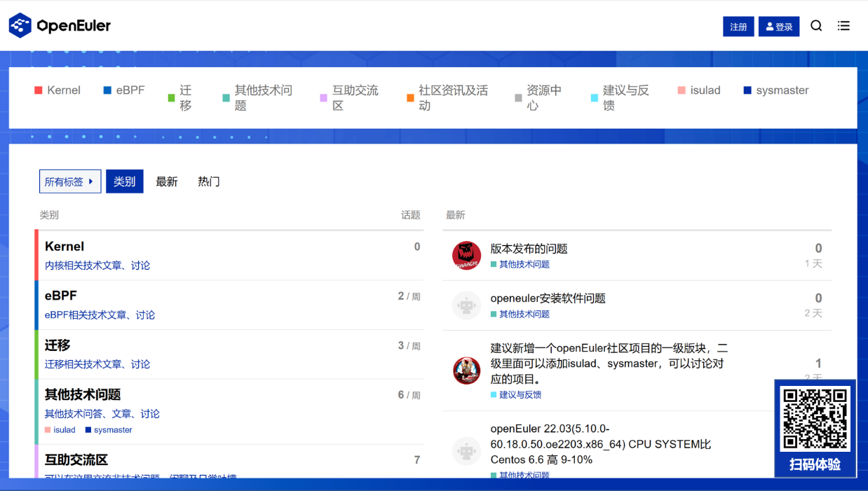This screenshot has width=868, height=491.
Task: Select the 类别 tab
Action: point(125,181)
